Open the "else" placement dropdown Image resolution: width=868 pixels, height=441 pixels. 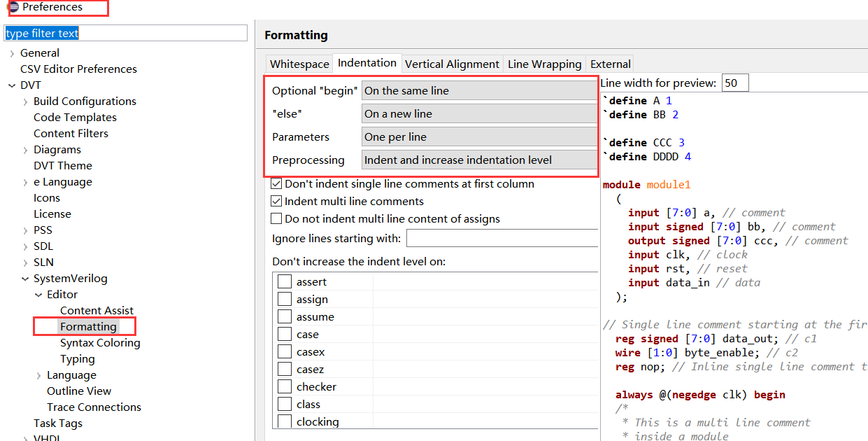[x=480, y=113]
